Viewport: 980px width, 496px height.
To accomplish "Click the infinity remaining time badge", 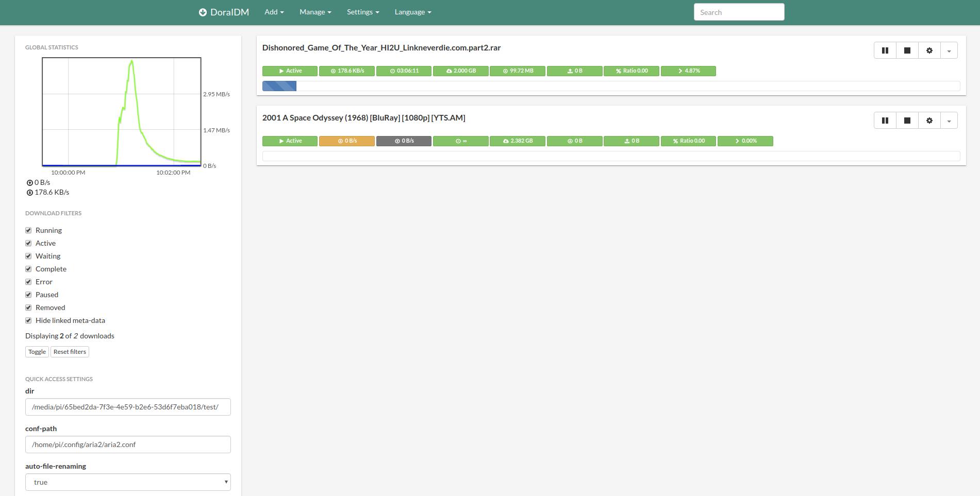I will tap(461, 141).
